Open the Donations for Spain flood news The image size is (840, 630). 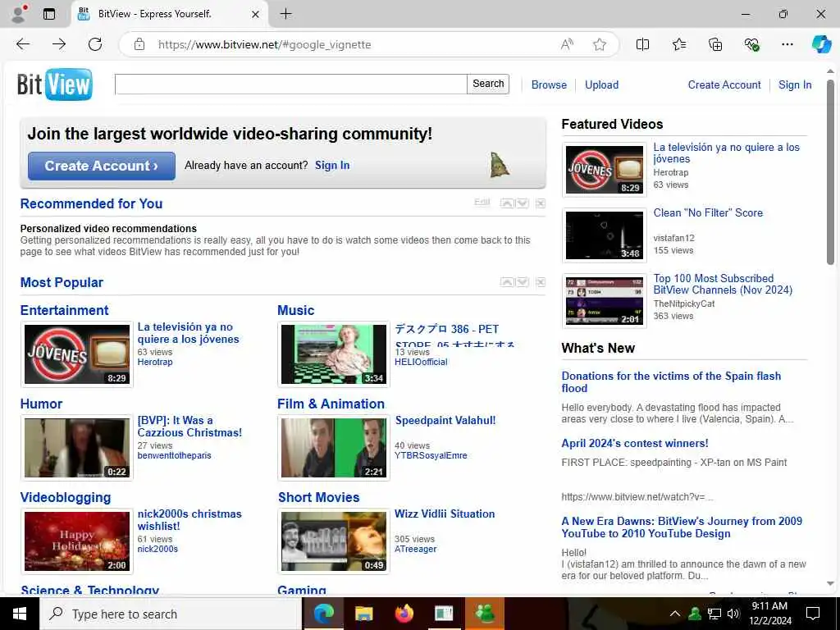pos(671,382)
